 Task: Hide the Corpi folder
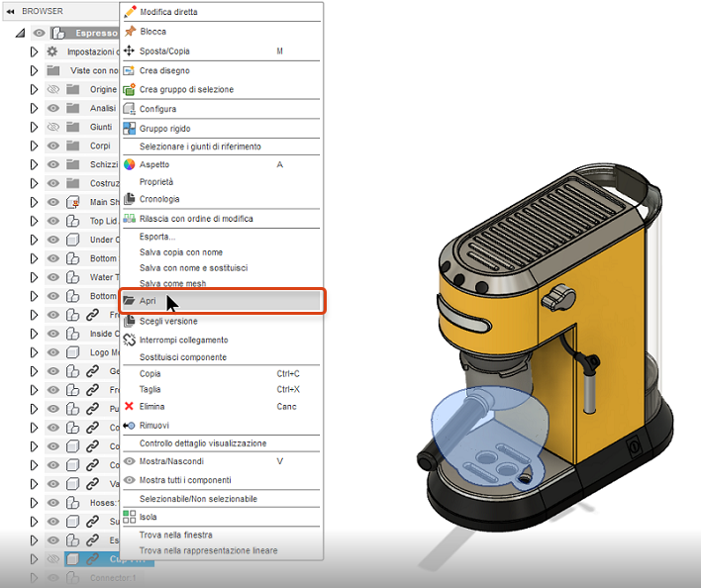coord(53,146)
